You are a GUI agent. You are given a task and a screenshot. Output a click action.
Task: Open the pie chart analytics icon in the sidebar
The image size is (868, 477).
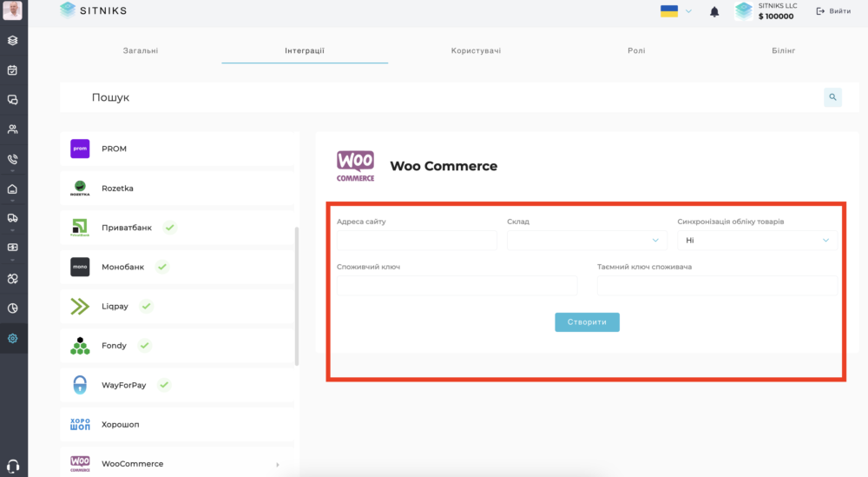tap(12, 308)
